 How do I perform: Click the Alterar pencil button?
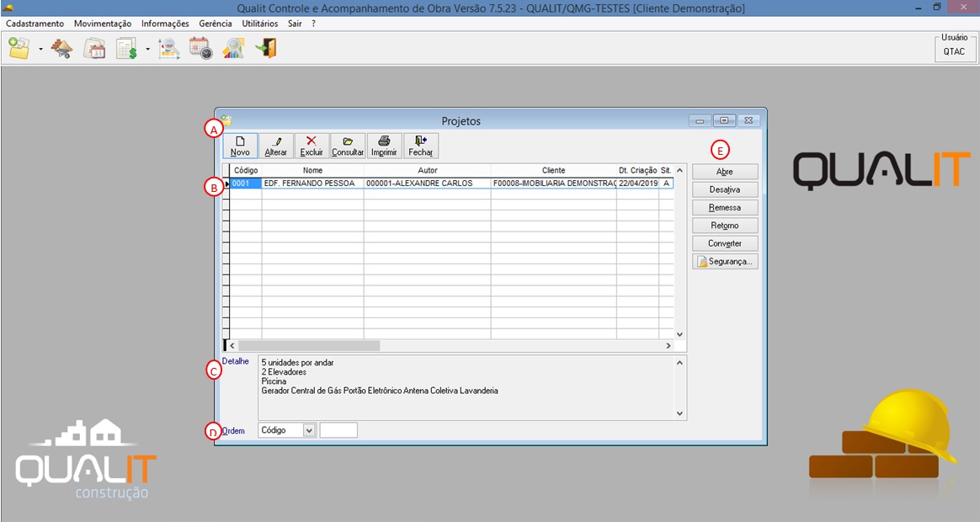coord(275,146)
